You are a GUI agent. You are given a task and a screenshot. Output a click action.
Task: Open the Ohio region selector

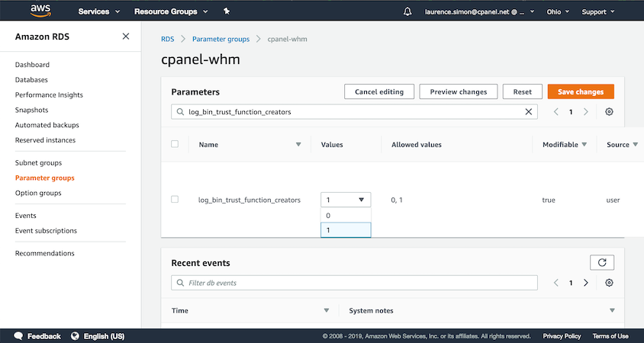(x=558, y=12)
